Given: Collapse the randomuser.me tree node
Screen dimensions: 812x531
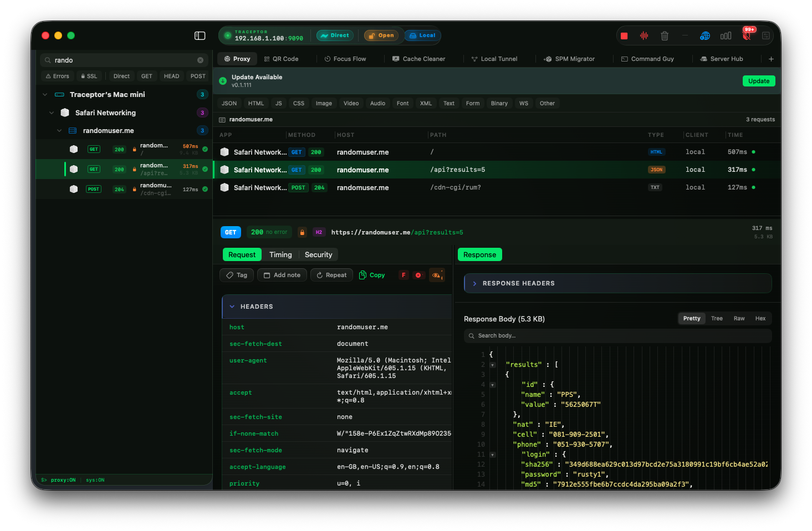Looking at the screenshot, I should pyautogui.click(x=59, y=131).
